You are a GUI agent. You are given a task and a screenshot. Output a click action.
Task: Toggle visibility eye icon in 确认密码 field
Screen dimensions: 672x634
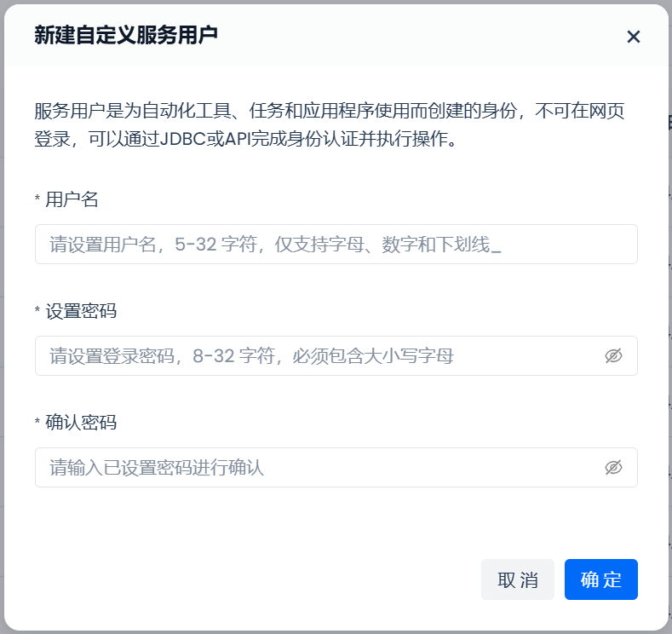pyautogui.click(x=613, y=468)
